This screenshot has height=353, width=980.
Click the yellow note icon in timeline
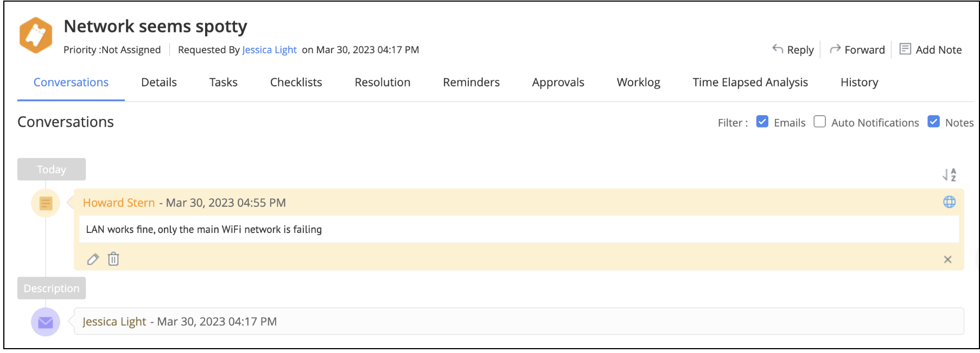pos(46,203)
